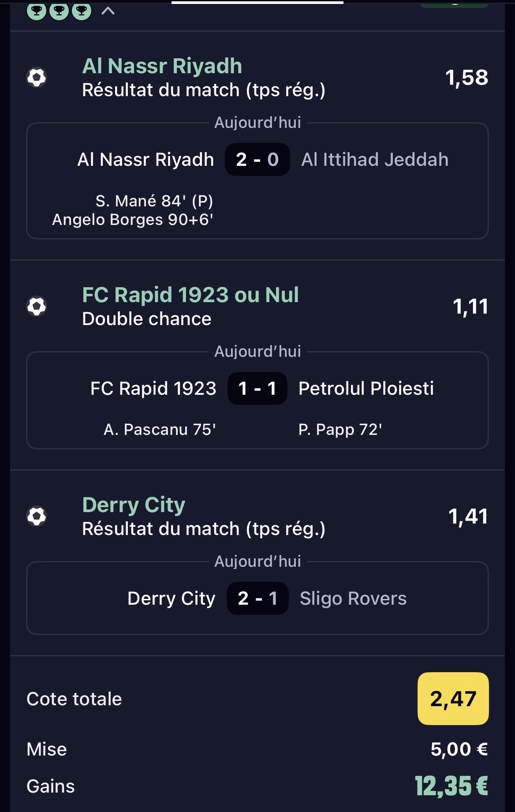This screenshot has width=515, height=812.
Task: Tap the 1 - 1 score box
Action: click(257, 389)
